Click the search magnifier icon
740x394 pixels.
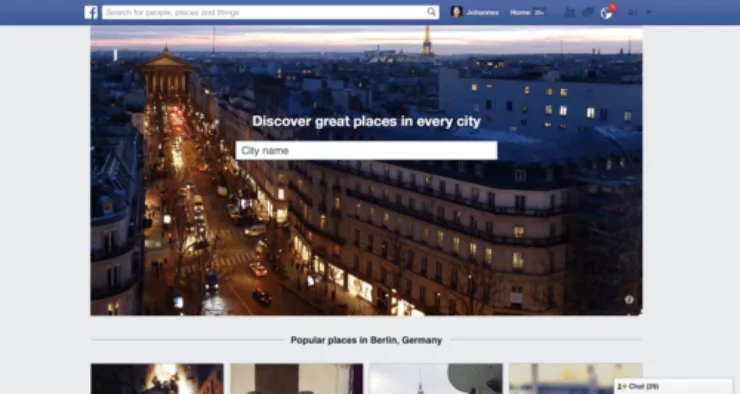point(431,12)
